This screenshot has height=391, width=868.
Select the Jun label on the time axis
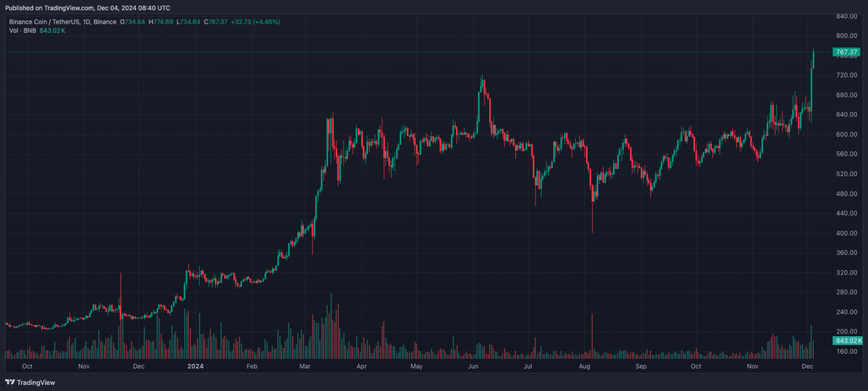(474, 366)
